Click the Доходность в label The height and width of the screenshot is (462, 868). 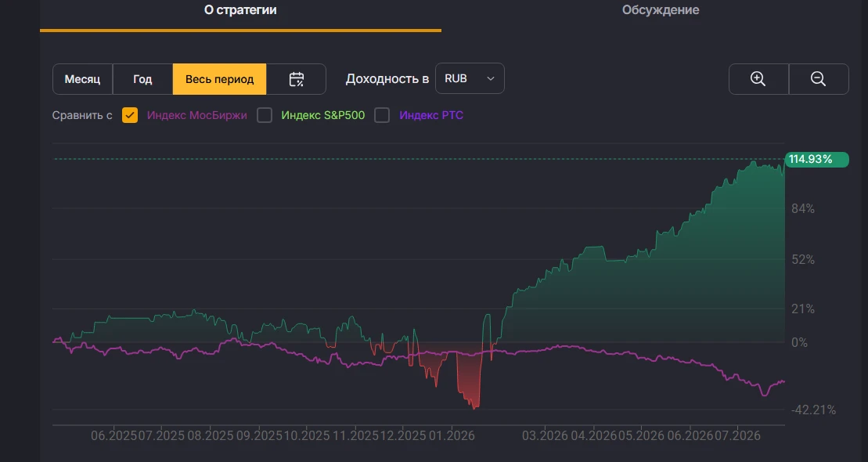(x=387, y=79)
